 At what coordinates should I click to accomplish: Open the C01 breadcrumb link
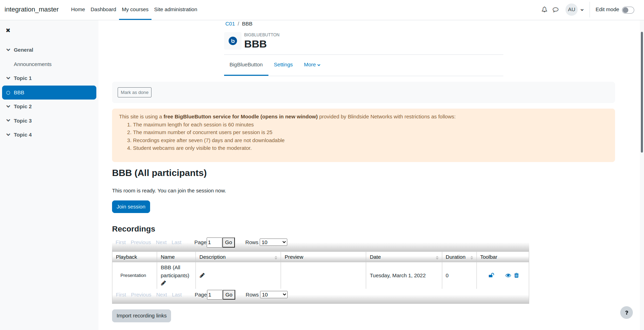(x=230, y=24)
